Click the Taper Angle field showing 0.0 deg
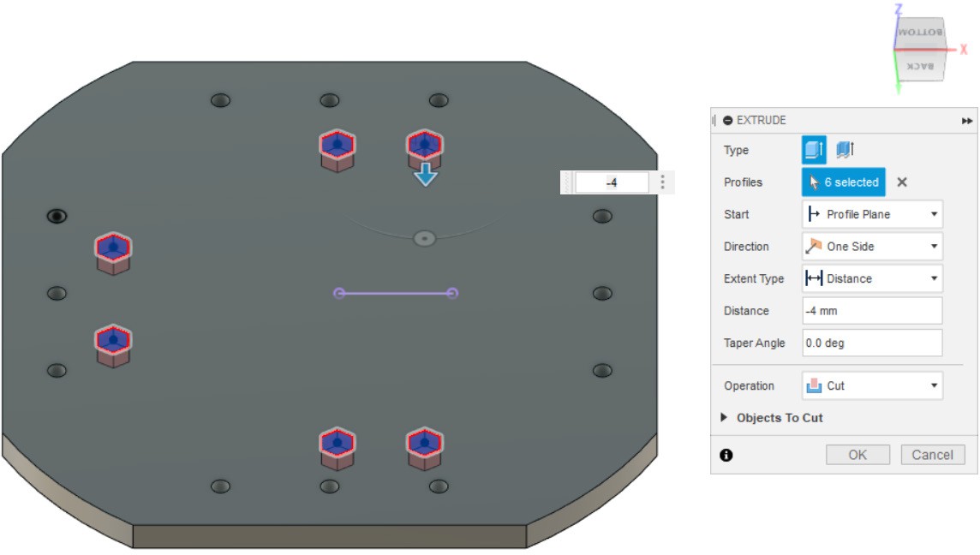This screenshot has height=555, width=980. [872, 343]
